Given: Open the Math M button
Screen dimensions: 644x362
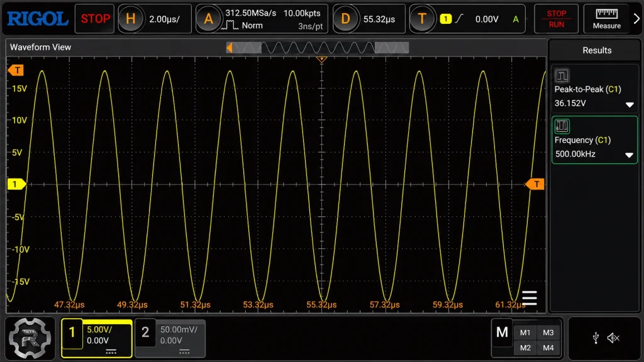Looking at the screenshot, I should point(502,332).
